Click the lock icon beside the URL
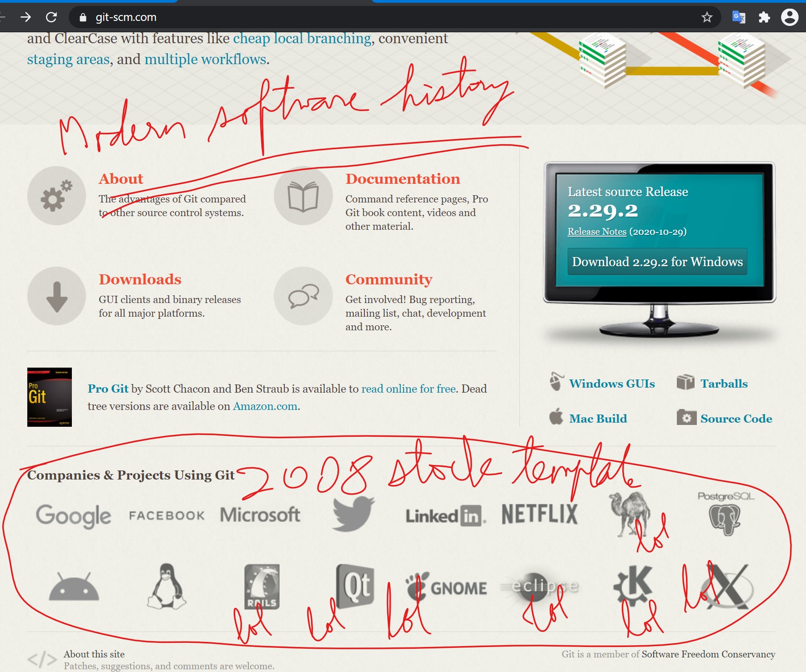This screenshot has height=672, width=806. [83, 17]
